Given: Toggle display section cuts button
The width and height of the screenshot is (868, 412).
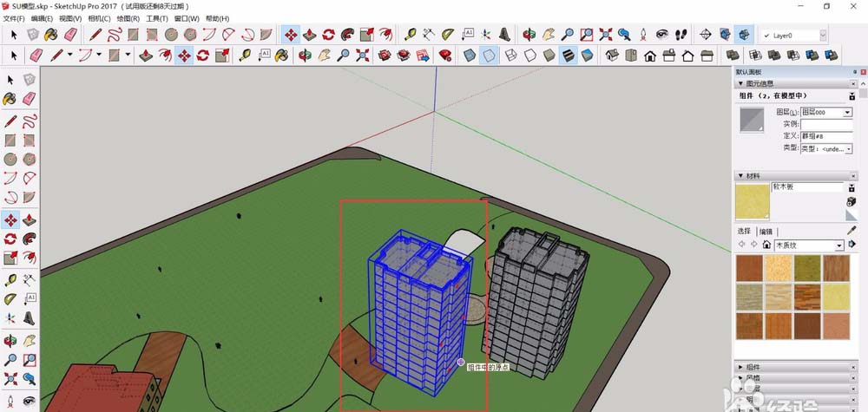Looking at the screenshot, I should click(x=744, y=36).
